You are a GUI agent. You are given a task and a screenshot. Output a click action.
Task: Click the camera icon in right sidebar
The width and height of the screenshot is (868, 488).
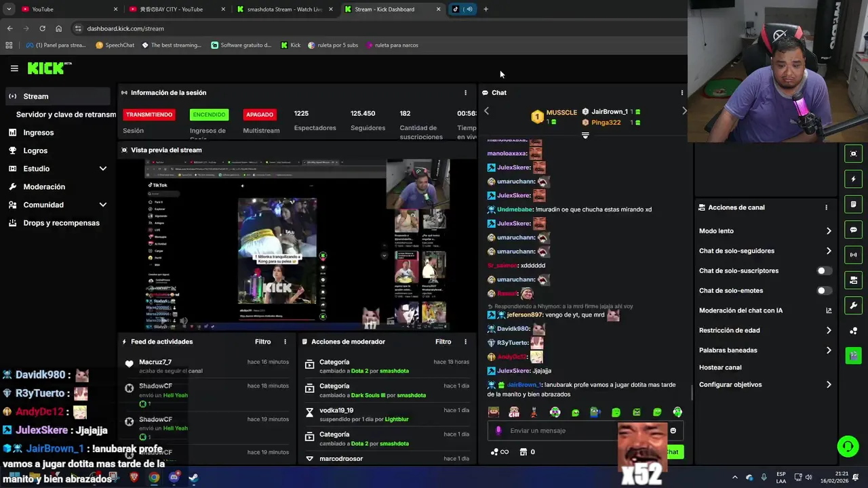(x=854, y=280)
